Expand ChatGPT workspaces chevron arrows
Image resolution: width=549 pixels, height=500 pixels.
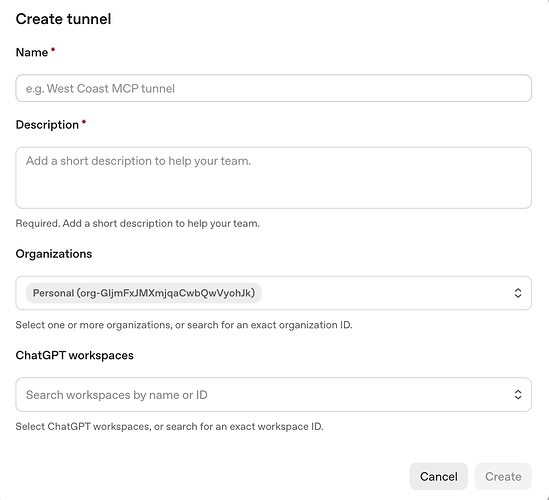518,395
